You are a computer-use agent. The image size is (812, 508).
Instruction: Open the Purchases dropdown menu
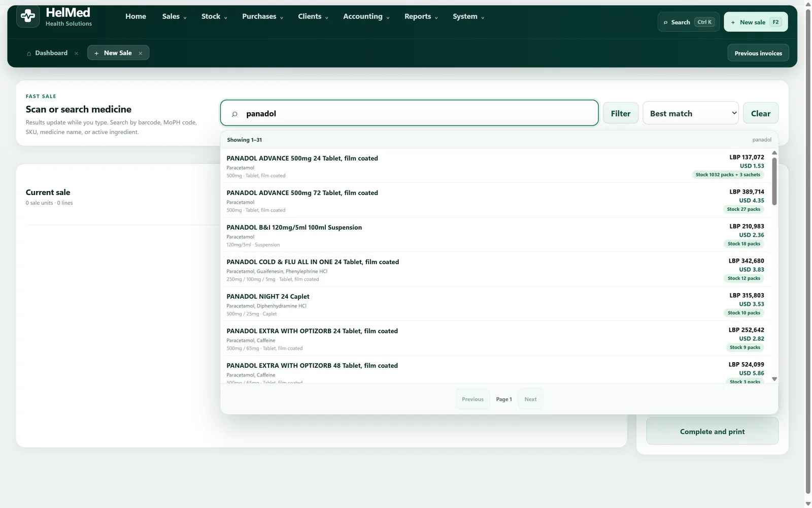pos(262,17)
